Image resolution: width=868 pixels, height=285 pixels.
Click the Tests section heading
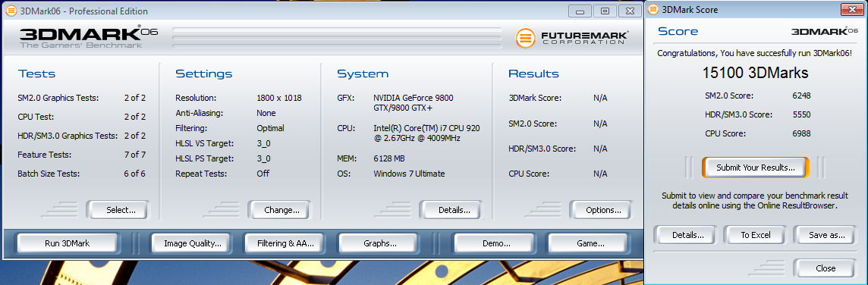point(36,74)
